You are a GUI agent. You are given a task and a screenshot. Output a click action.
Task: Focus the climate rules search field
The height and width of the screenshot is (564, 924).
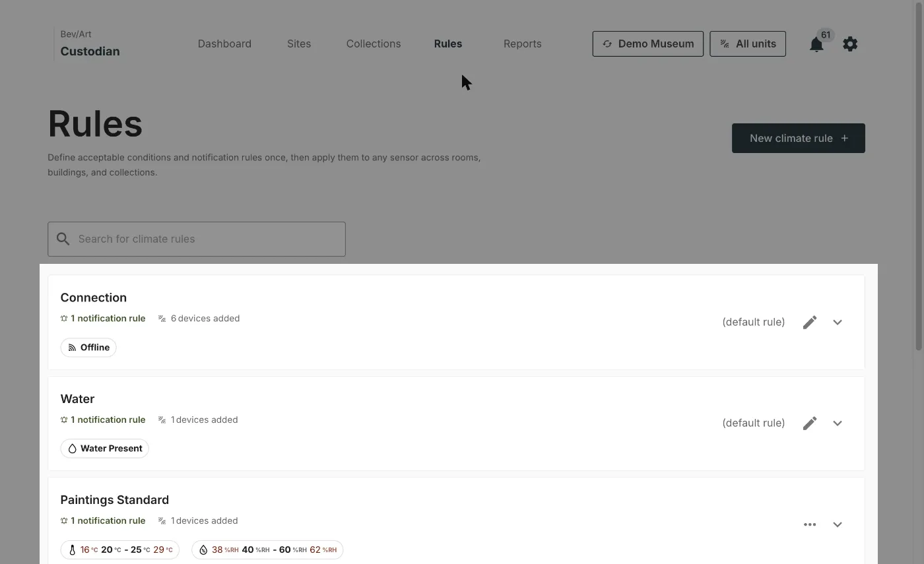(x=197, y=239)
